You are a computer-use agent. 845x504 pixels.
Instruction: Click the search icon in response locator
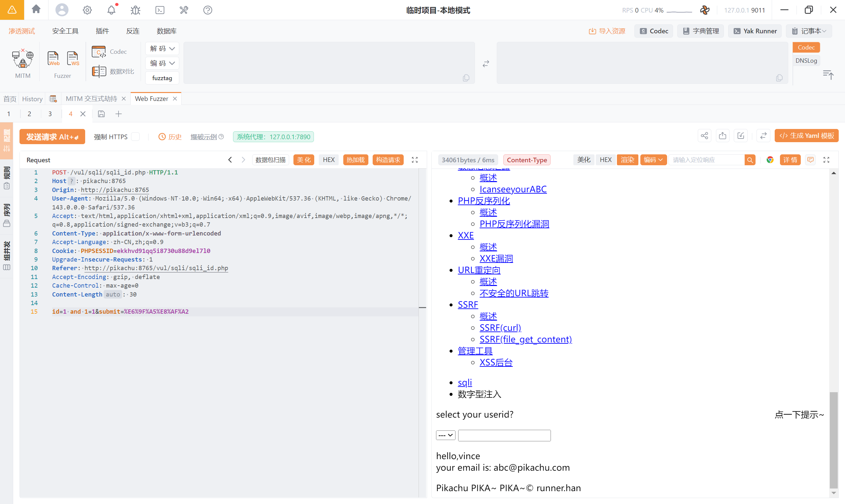750,160
